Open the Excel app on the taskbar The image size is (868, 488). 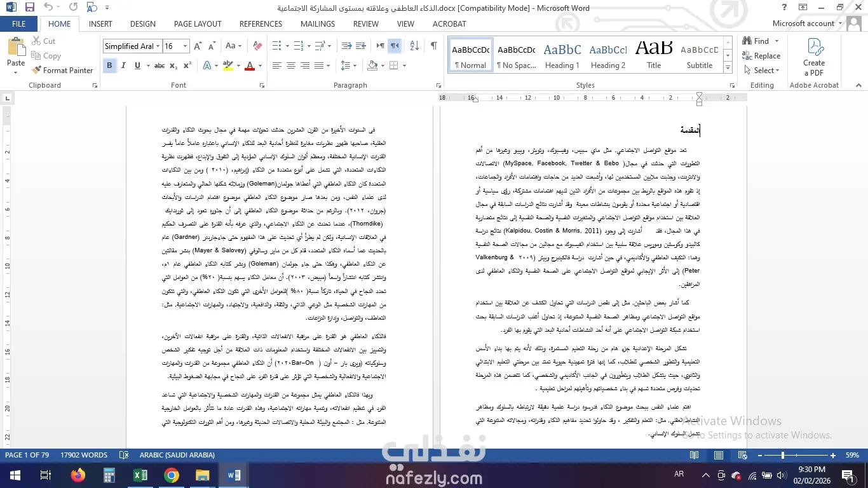[x=140, y=475]
